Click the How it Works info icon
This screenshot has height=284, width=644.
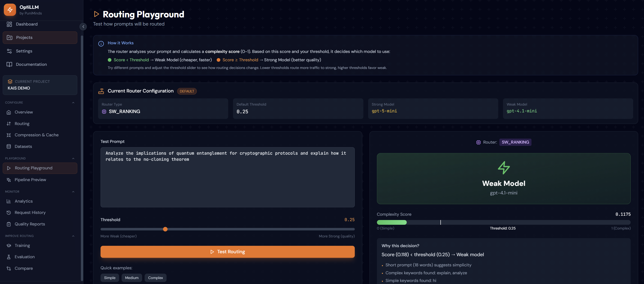101,44
